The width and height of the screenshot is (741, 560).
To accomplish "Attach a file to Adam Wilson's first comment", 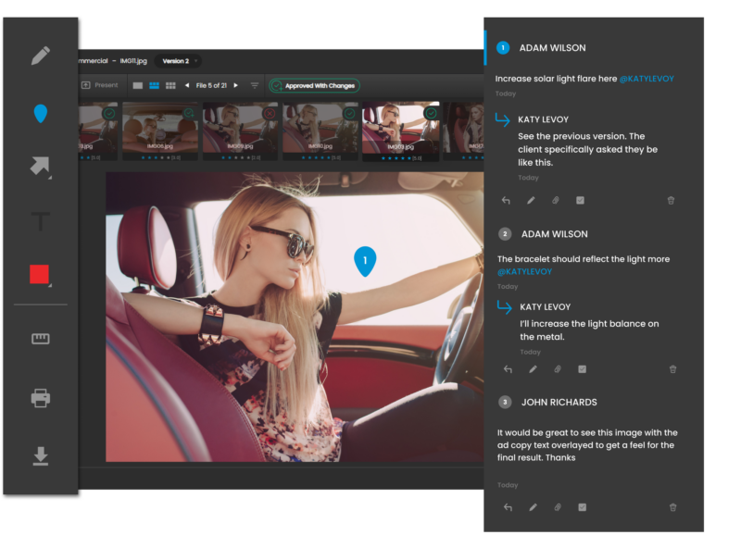I will (556, 200).
